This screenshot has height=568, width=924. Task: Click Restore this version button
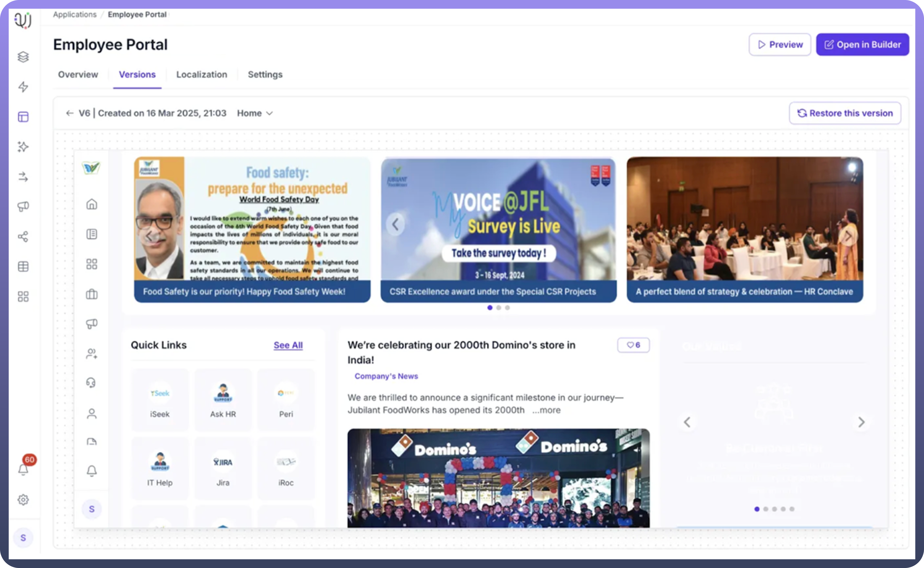[x=845, y=113]
